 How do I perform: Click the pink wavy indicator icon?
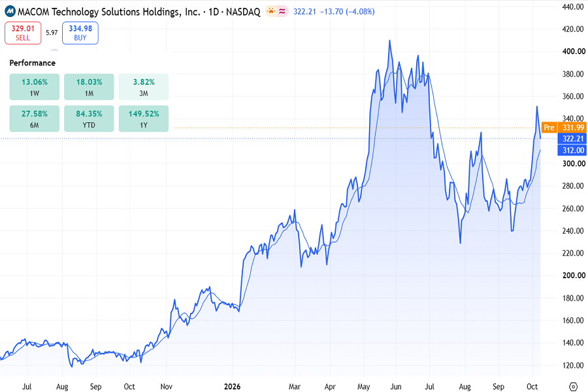pyautogui.click(x=282, y=12)
